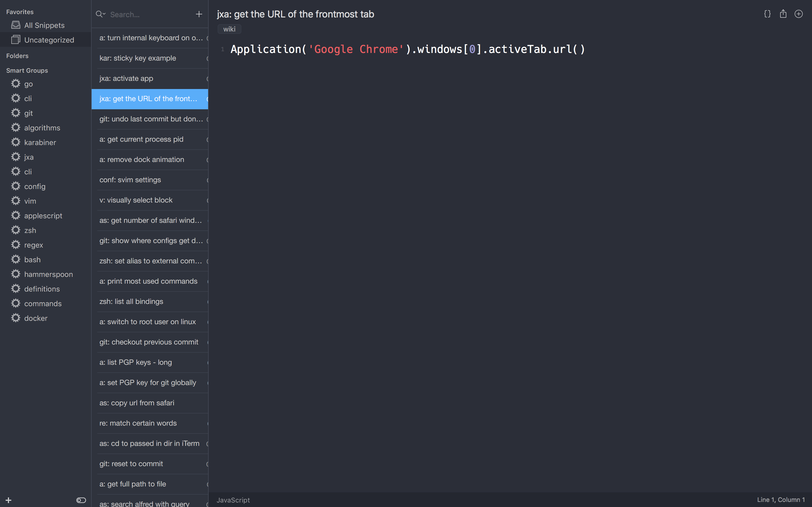Open the karabiner smart group
This screenshot has width=812, height=507.
pyautogui.click(x=40, y=143)
